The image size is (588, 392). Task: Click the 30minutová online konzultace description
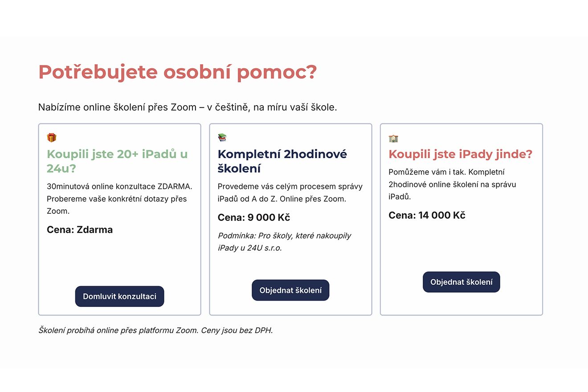coord(119,199)
